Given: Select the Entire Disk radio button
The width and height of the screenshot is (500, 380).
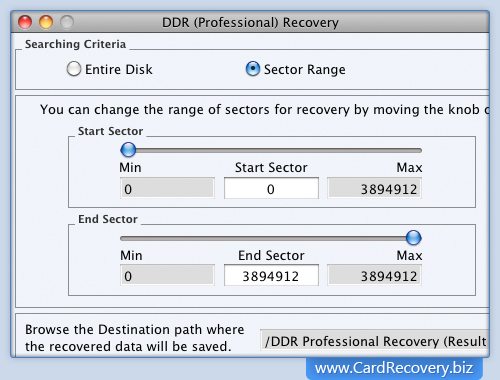Looking at the screenshot, I should coord(74,69).
